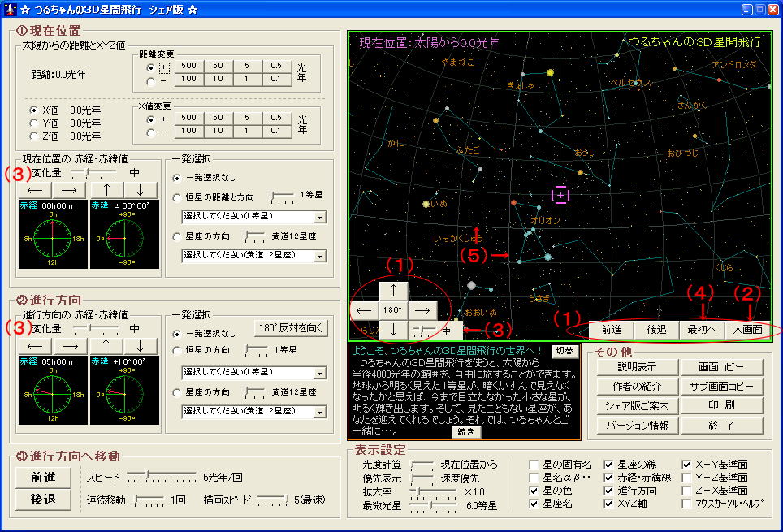The height and width of the screenshot is (532, 783).
Task: Click the 180°反対を向く button
Action: coord(290,328)
